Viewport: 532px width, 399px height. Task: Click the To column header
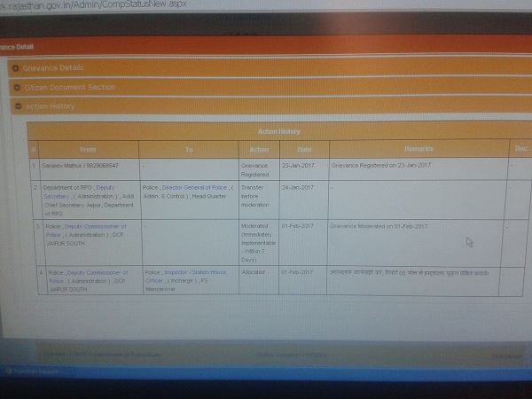tap(189, 150)
